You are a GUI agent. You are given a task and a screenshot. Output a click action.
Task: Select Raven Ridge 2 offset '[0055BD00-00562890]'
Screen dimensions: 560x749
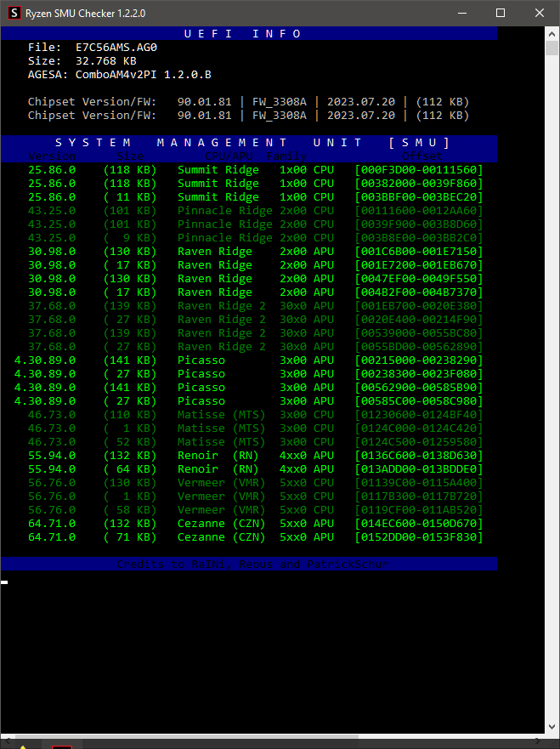point(419,347)
